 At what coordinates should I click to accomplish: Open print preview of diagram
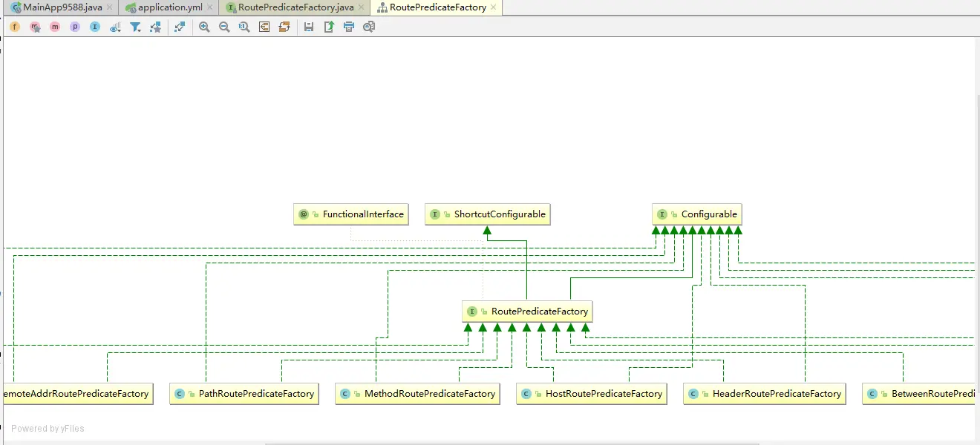pos(369,27)
